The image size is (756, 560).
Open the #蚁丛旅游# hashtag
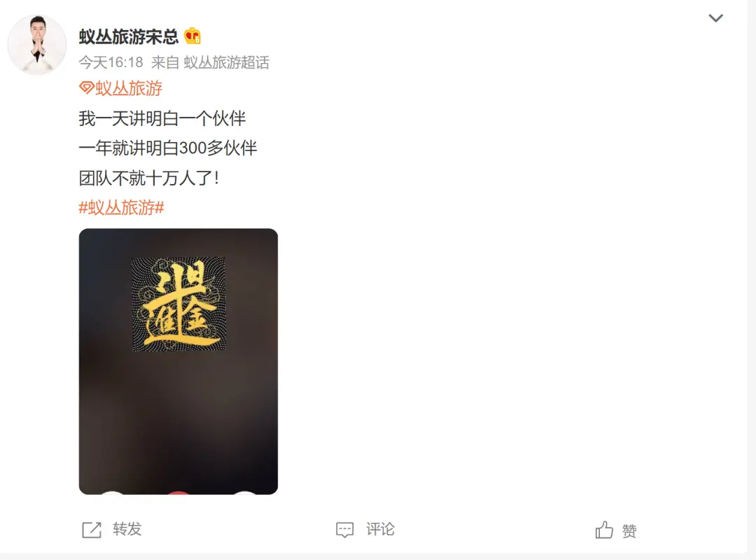tap(122, 207)
